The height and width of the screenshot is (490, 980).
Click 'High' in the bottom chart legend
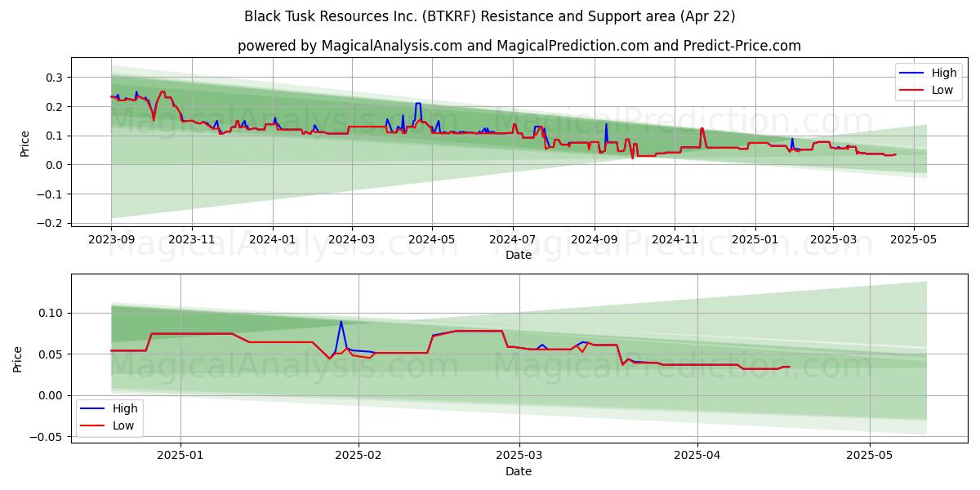125,408
